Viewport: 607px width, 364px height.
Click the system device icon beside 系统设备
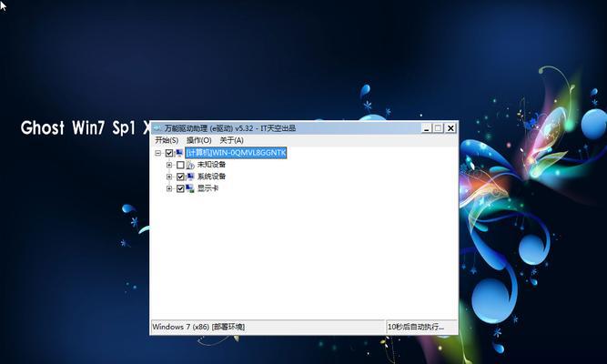(x=190, y=177)
